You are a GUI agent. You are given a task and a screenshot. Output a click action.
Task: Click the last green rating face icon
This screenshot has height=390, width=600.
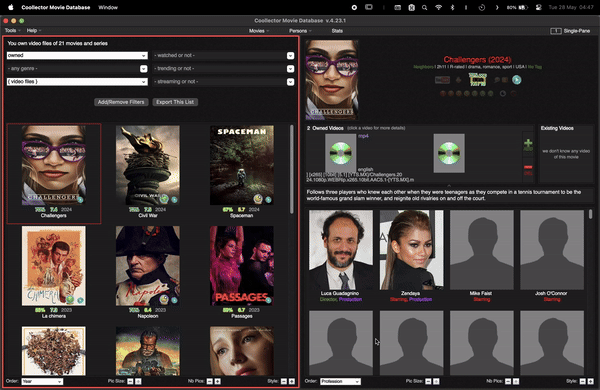coord(491,93)
